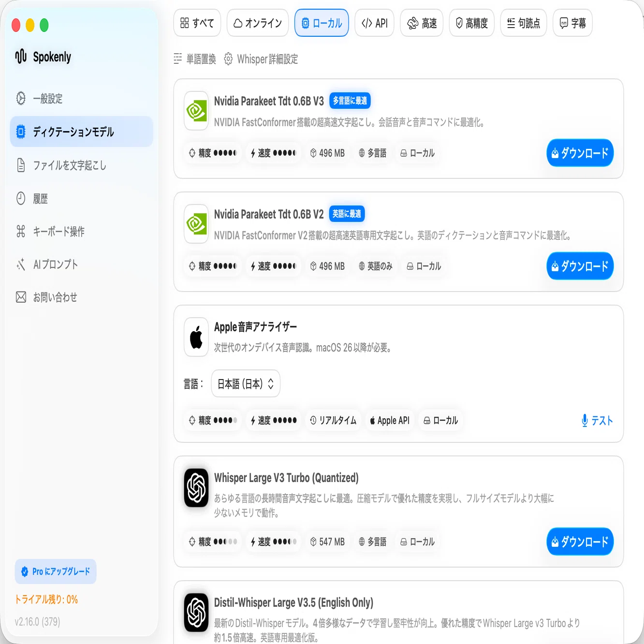Click the Distil-Whisper Large V3.5 (English Only) title
The image size is (644, 644).
(x=293, y=602)
